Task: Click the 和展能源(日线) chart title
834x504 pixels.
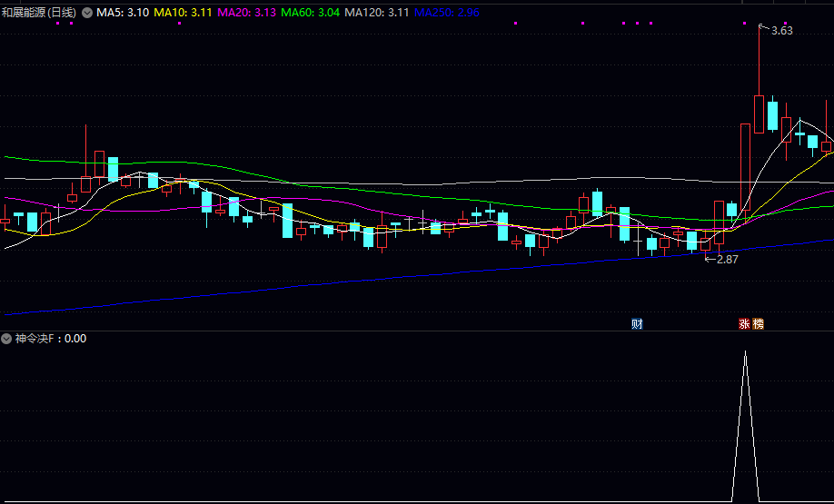Action: coord(39,13)
